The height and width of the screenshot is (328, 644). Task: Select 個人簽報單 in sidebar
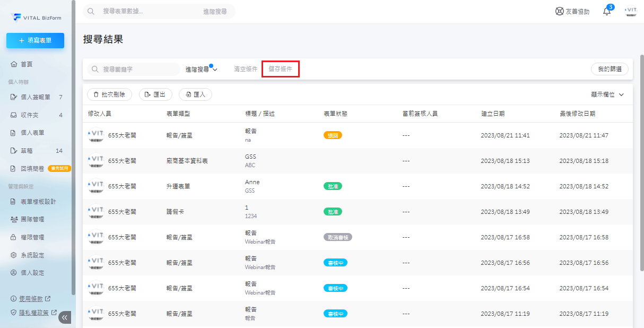[35, 97]
